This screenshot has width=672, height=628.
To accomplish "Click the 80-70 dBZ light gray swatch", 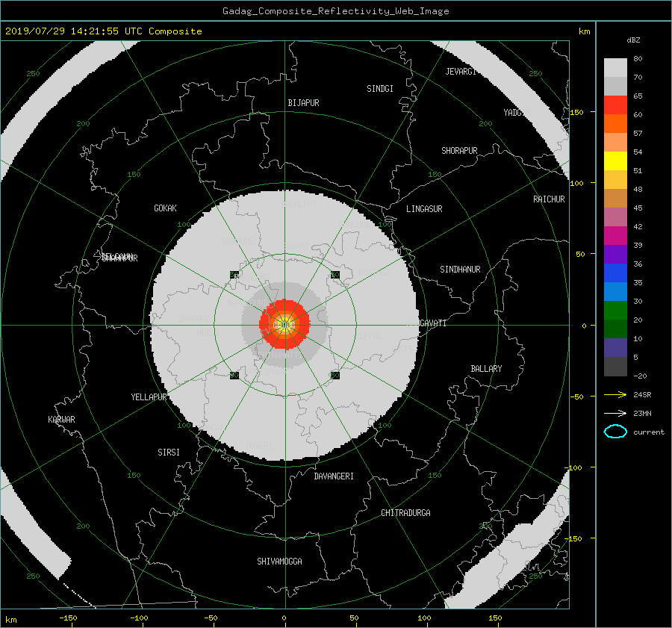I will [x=615, y=68].
